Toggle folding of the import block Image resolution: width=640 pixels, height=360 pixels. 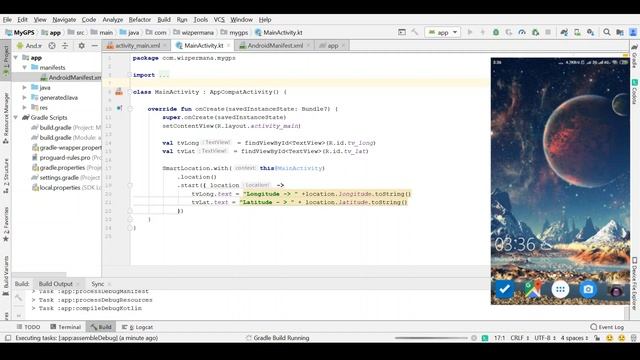coord(129,75)
